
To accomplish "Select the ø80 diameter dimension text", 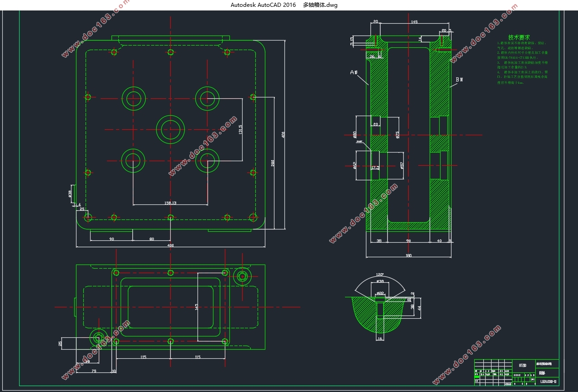I will pos(354,135).
